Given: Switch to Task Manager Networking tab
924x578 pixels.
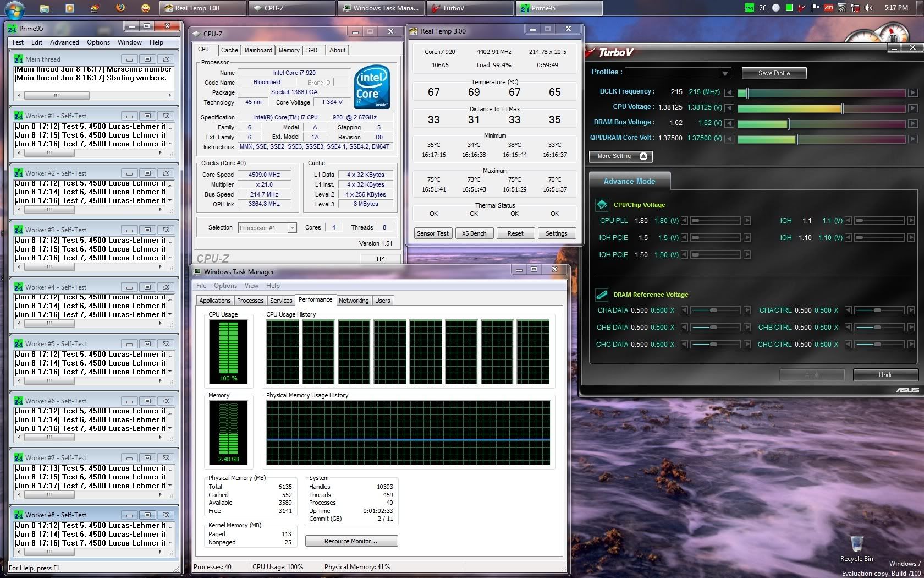Looking at the screenshot, I should tap(354, 301).
